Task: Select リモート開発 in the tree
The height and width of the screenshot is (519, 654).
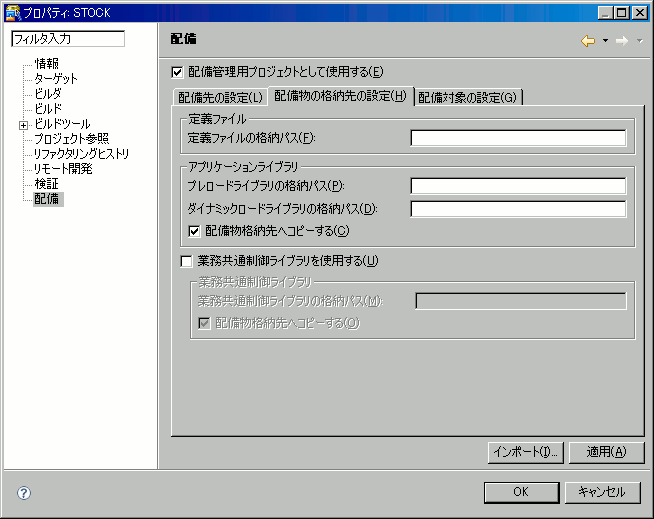Action: tap(63, 169)
